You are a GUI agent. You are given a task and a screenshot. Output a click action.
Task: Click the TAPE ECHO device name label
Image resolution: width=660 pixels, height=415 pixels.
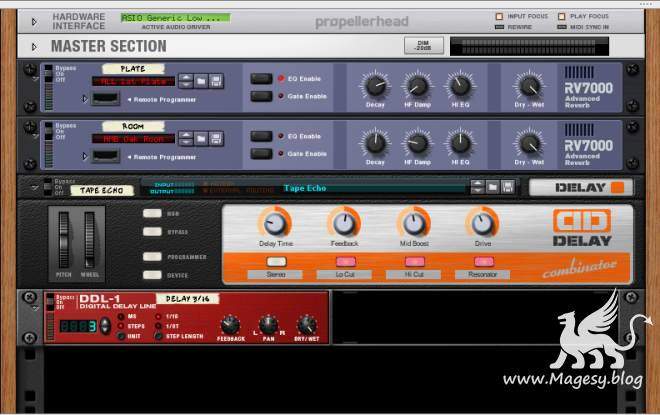pos(102,190)
